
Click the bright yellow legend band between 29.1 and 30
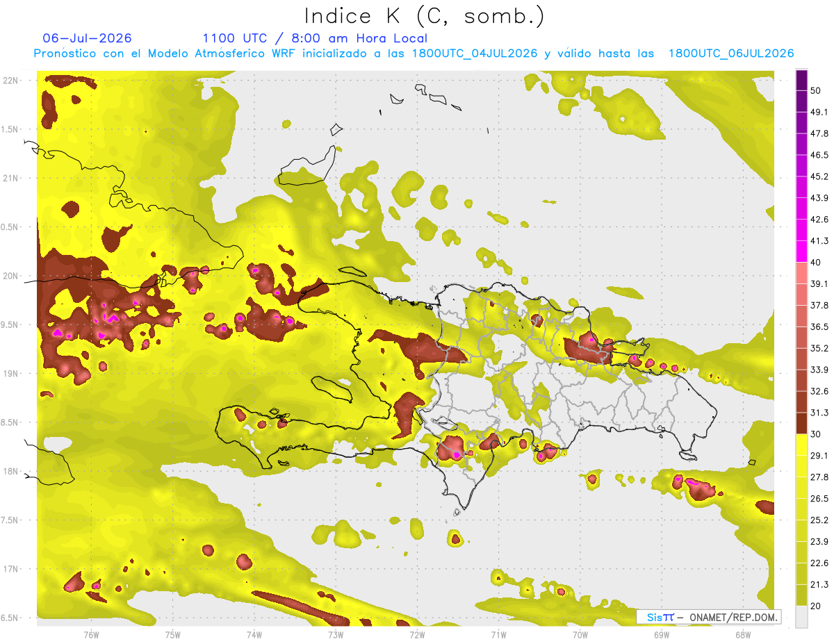tap(801, 445)
